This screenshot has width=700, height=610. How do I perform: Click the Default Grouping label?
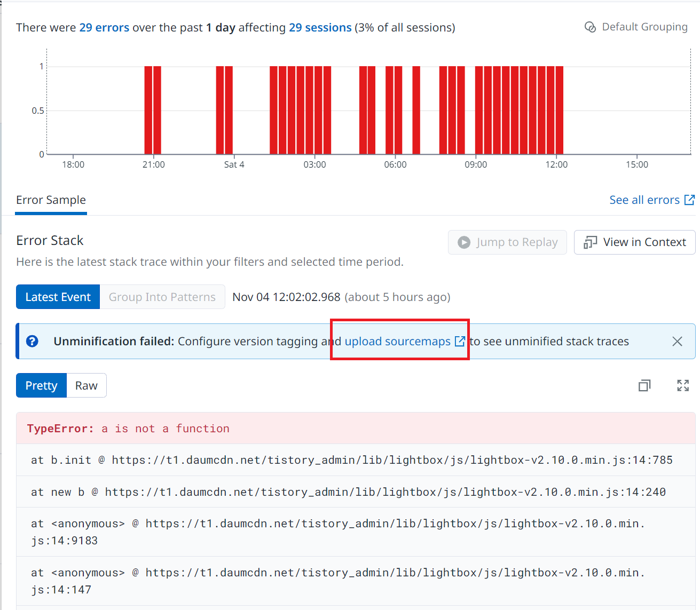[644, 27]
